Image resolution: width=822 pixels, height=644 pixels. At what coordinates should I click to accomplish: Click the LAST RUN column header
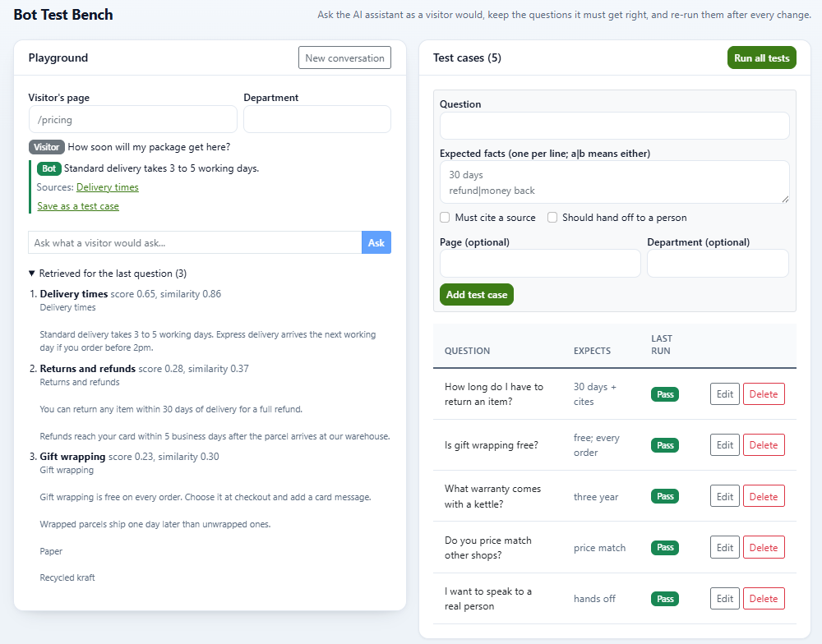pyautogui.click(x=662, y=345)
